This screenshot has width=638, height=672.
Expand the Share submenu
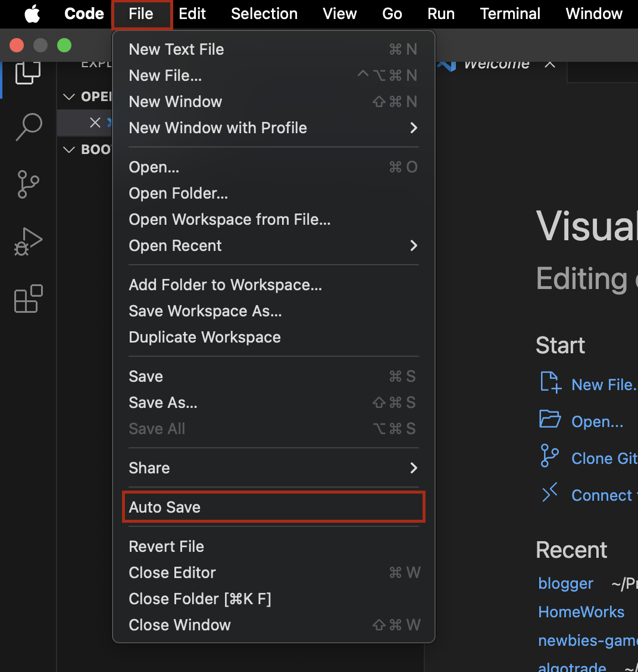click(x=274, y=468)
